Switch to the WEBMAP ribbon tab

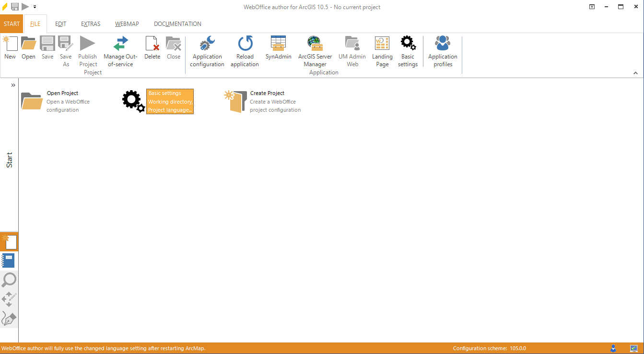point(127,24)
